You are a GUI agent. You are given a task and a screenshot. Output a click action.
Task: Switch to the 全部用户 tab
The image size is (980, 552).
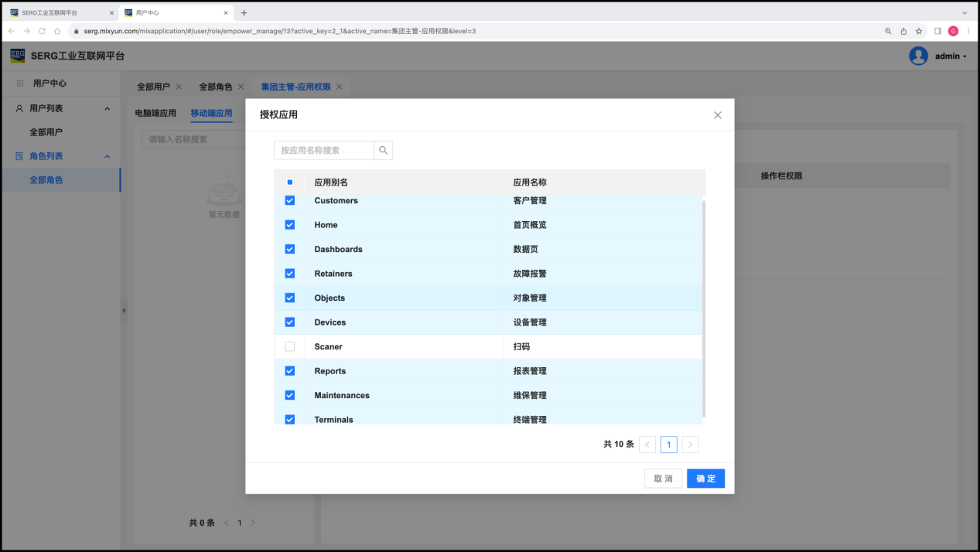tap(153, 87)
